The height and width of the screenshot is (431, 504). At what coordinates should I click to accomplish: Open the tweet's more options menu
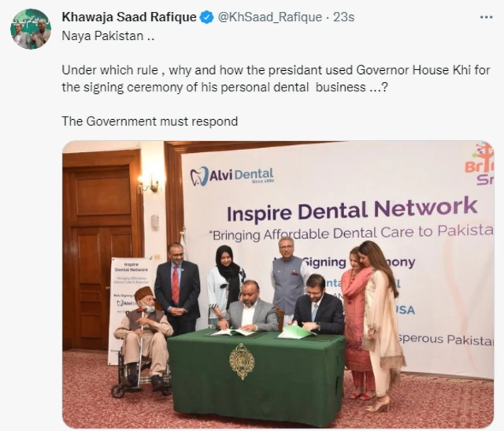pyautogui.click(x=486, y=17)
